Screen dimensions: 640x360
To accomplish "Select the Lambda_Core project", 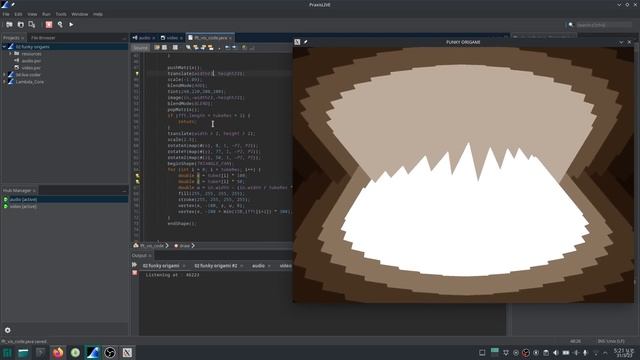I will pos(30,82).
